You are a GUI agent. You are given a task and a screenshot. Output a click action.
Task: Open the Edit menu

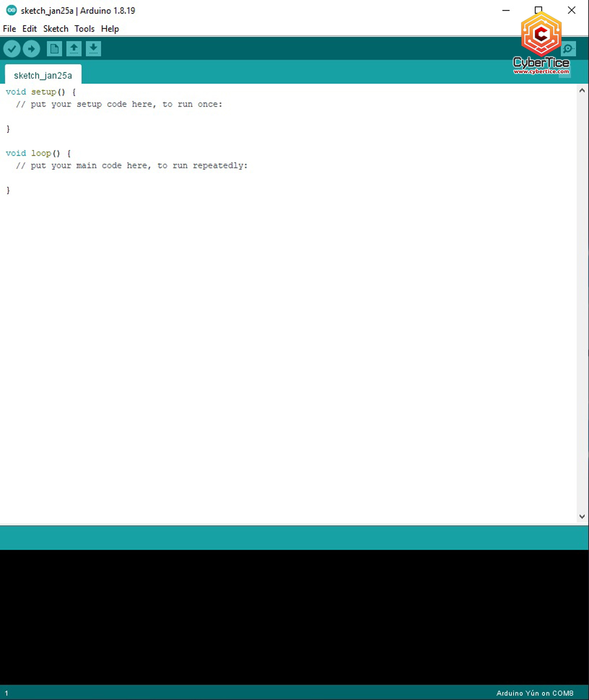point(29,29)
